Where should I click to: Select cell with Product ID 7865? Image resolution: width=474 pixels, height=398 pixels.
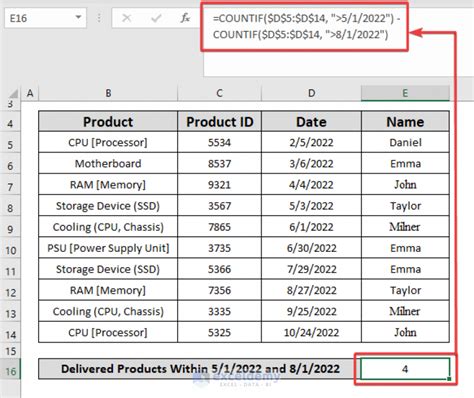219,227
